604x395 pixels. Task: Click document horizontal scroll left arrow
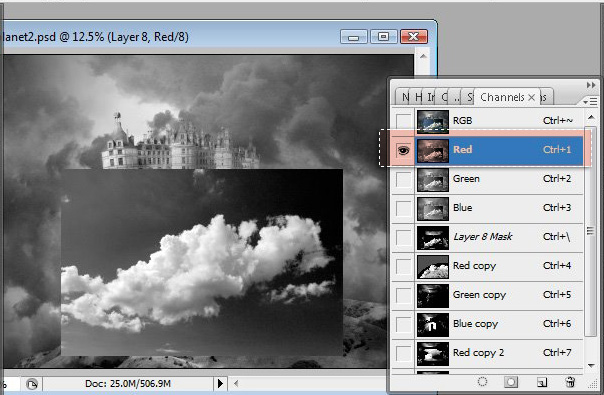click(236, 383)
